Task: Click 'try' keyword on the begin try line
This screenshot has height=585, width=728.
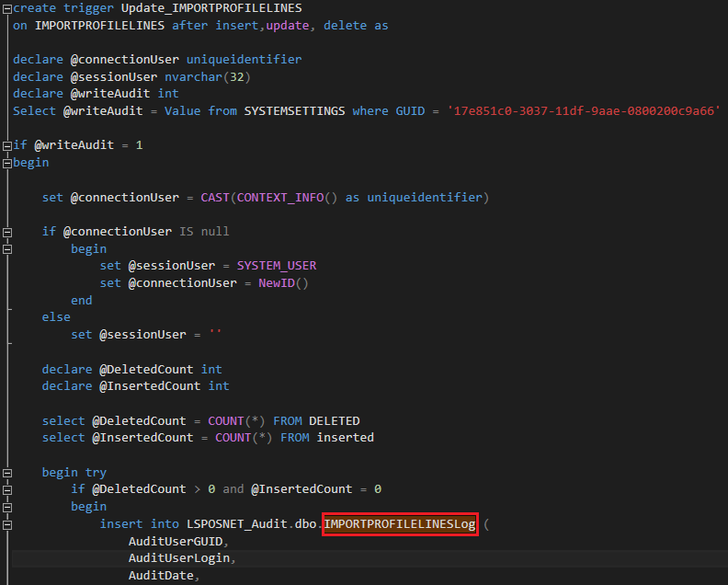Action: pyautogui.click(x=96, y=473)
